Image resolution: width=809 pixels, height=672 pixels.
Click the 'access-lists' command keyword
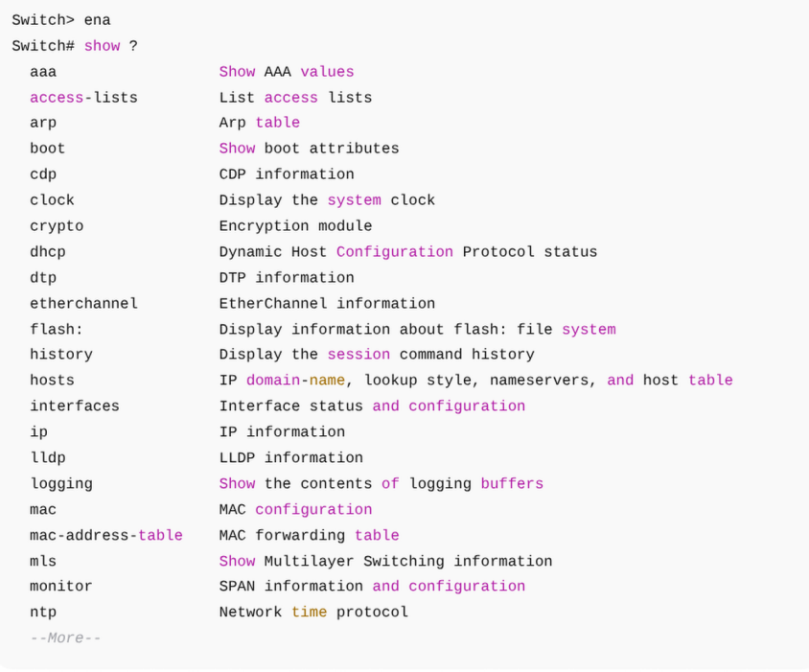pyautogui.click(x=83, y=98)
